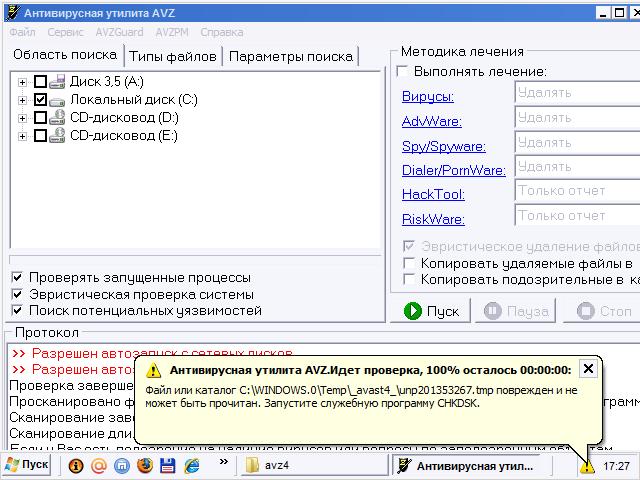Switch to Антивирусная утил... taskbar button
The width and height of the screenshot is (640, 480).
pos(466,465)
